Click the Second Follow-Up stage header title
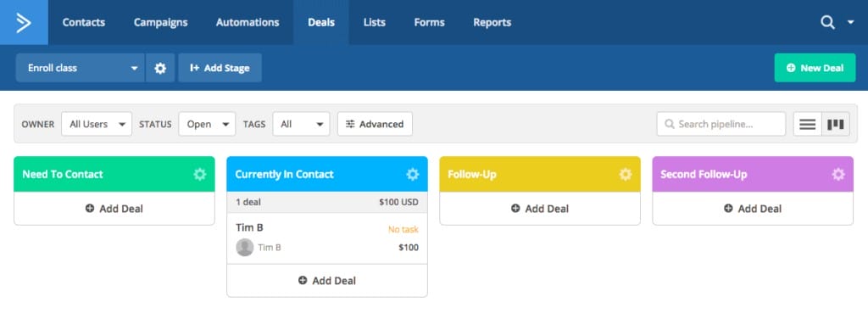Viewport: 868px width, 330px height. tap(704, 175)
